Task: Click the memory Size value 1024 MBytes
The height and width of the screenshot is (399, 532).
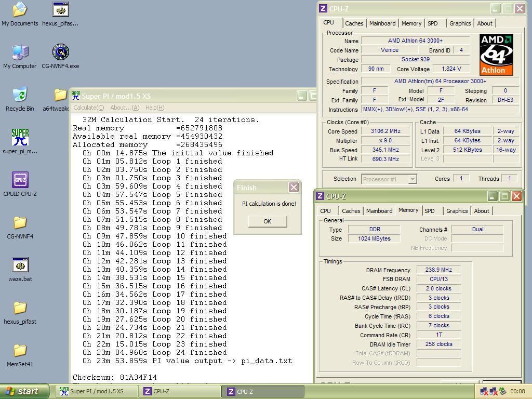Action: (x=374, y=238)
